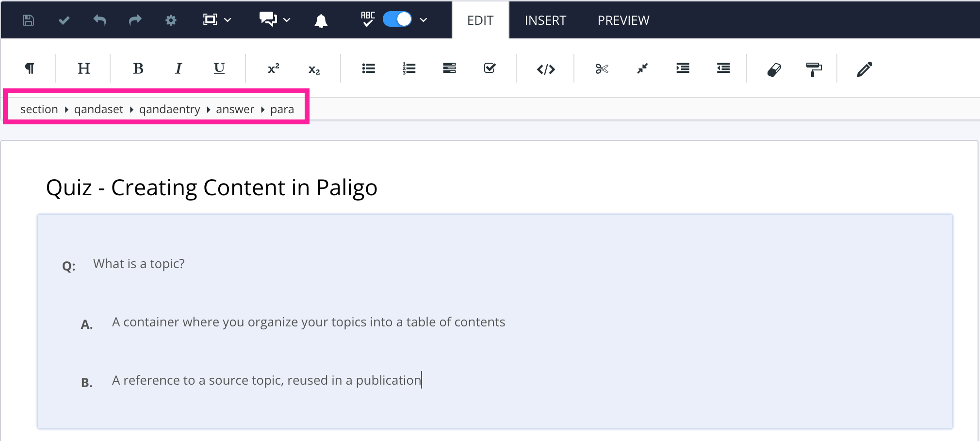
Task: Open the settings gear
Action: point(170,20)
